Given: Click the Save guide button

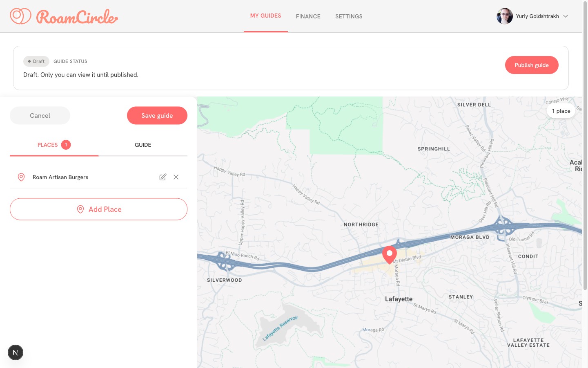Looking at the screenshot, I should point(157,116).
